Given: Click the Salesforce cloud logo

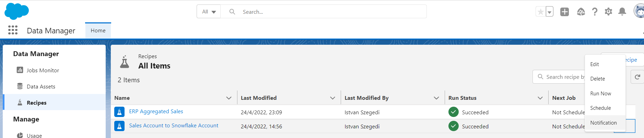Looking at the screenshot, I should click(16, 11).
